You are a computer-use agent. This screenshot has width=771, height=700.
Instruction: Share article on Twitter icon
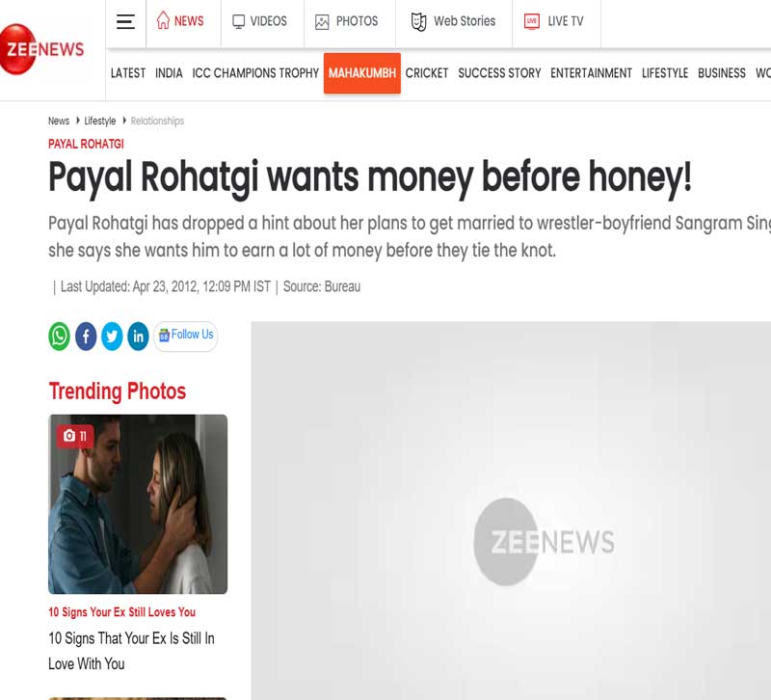click(x=112, y=337)
